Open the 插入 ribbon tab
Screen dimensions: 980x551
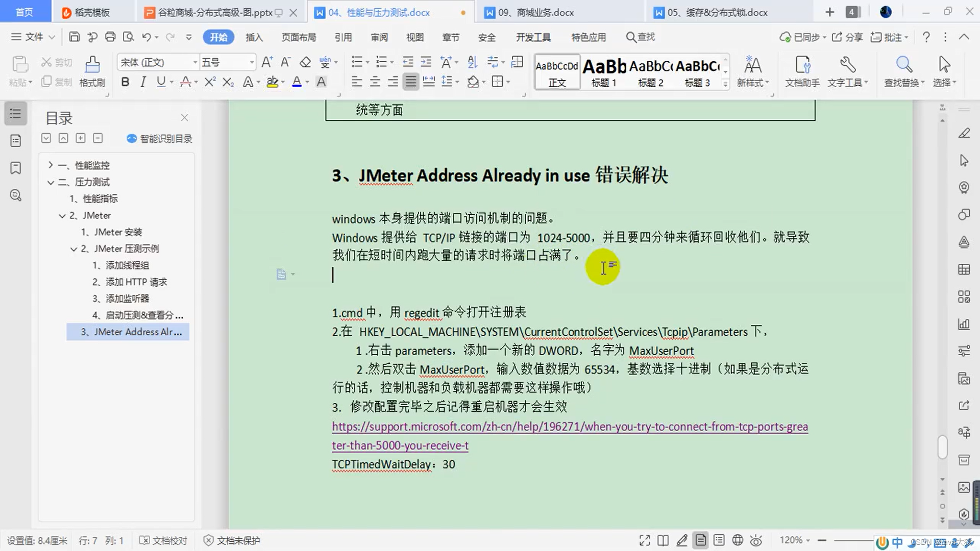tap(254, 37)
